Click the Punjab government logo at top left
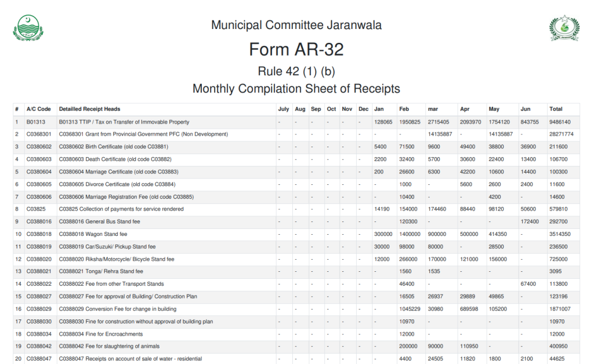The width and height of the screenshot is (594, 364). click(x=28, y=27)
